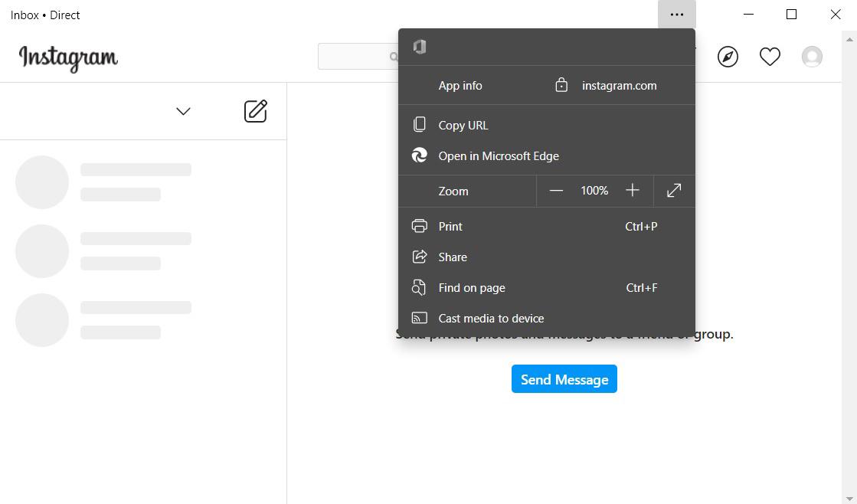View activity via the heart icon
This screenshot has width=857, height=504.
[770, 56]
